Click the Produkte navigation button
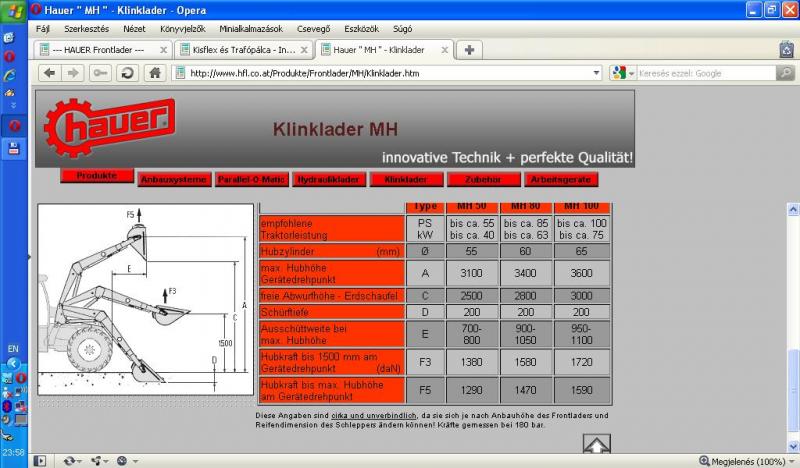800x468 pixels. pyautogui.click(x=97, y=176)
